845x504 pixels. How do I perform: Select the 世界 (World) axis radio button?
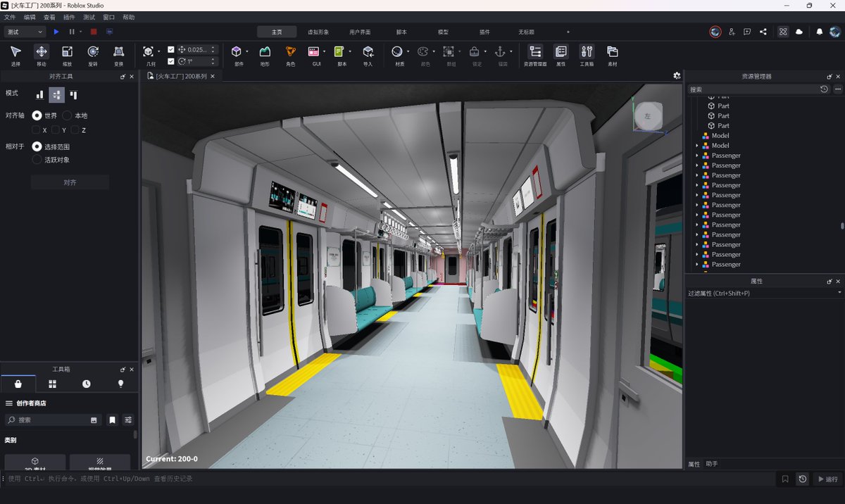[x=37, y=115]
